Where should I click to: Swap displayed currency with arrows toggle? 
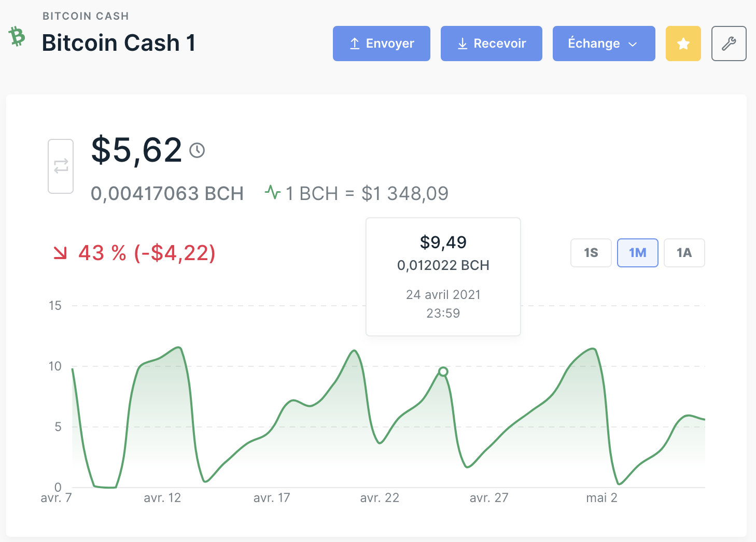coord(61,166)
